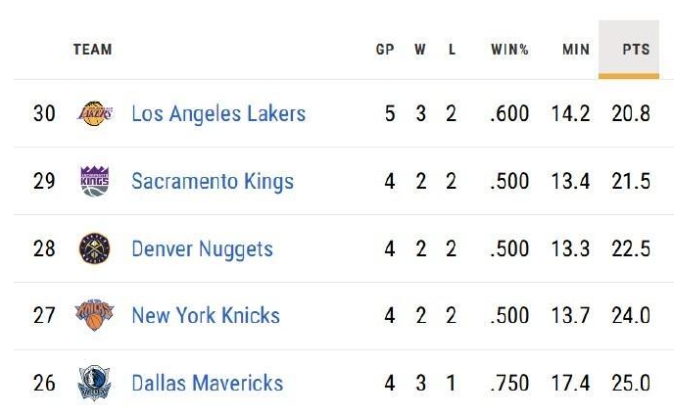The image size is (680, 413).
Task: Click the Denver Nuggets logo icon
Action: [x=95, y=249]
